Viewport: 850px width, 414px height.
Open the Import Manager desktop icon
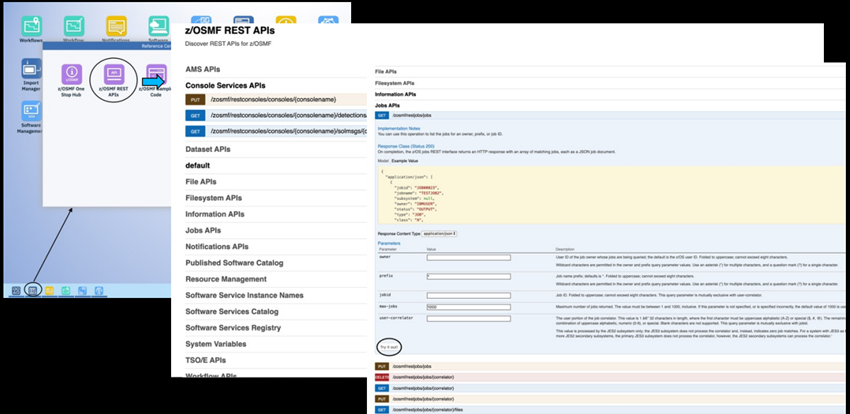(x=31, y=74)
